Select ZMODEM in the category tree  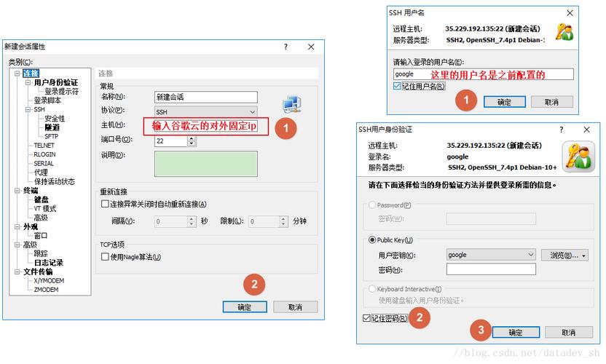(46, 290)
